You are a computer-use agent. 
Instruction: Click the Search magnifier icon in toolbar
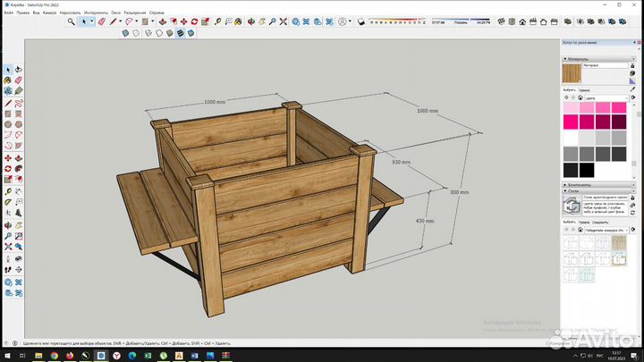click(x=71, y=21)
